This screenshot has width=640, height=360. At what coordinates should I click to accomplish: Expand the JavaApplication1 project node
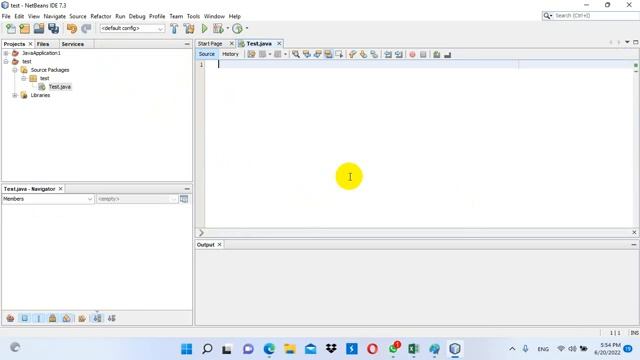6,53
